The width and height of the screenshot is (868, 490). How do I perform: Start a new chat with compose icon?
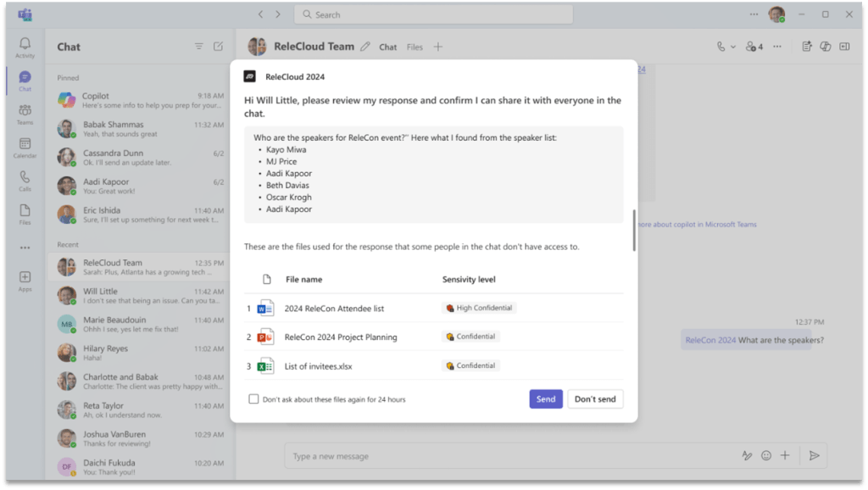[218, 47]
